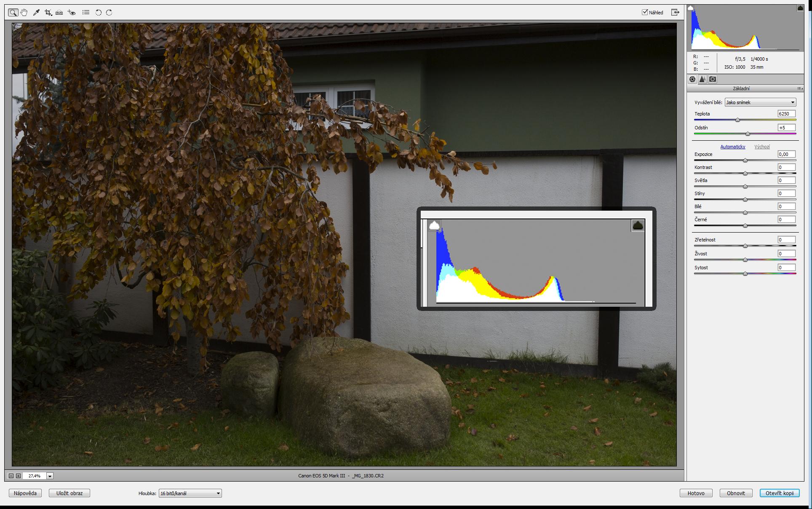812x509 pixels.
Task: Choose the Straighten level tool
Action: click(59, 13)
